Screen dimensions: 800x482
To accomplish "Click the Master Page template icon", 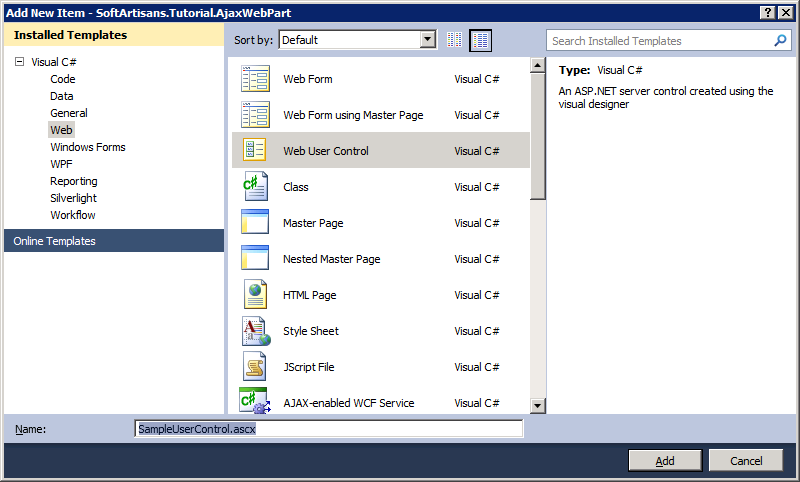I will pos(255,222).
